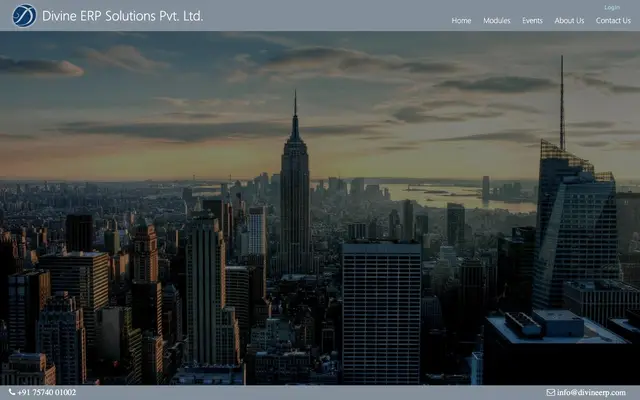Click the info@divineerp.com email address
The width and height of the screenshot is (640, 400).
pos(591,392)
